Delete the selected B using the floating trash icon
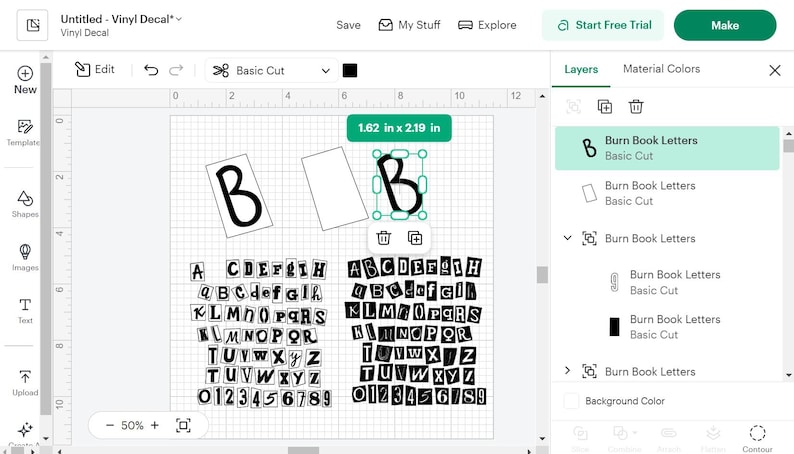The height and width of the screenshot is (454, 794). 384,238
